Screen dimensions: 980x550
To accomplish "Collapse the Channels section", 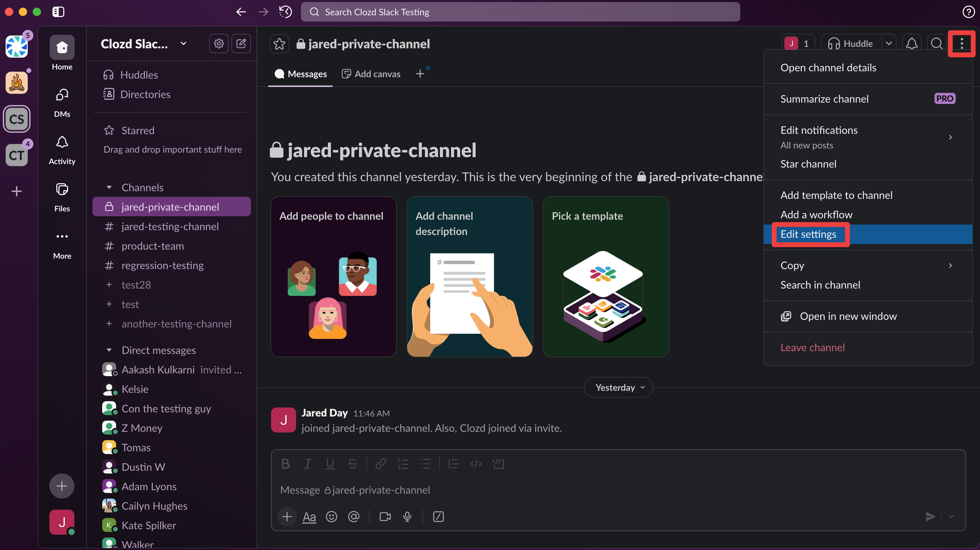I will [x=109, y=187].
